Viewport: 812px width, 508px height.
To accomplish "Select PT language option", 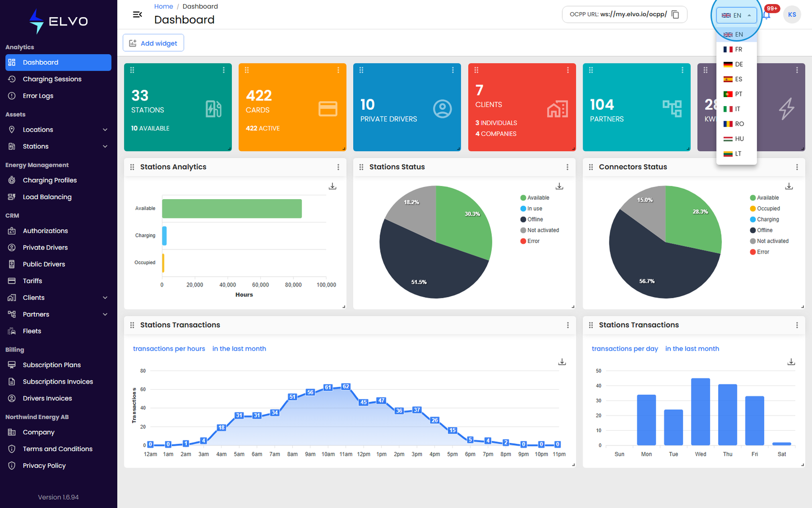I will (736, 94).
